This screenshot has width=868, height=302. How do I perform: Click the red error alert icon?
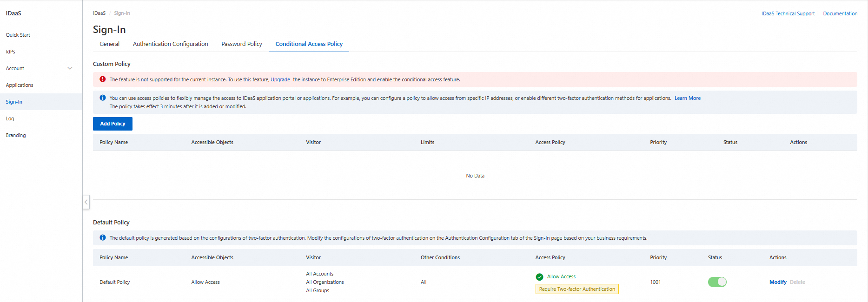[x=103, y=79]
